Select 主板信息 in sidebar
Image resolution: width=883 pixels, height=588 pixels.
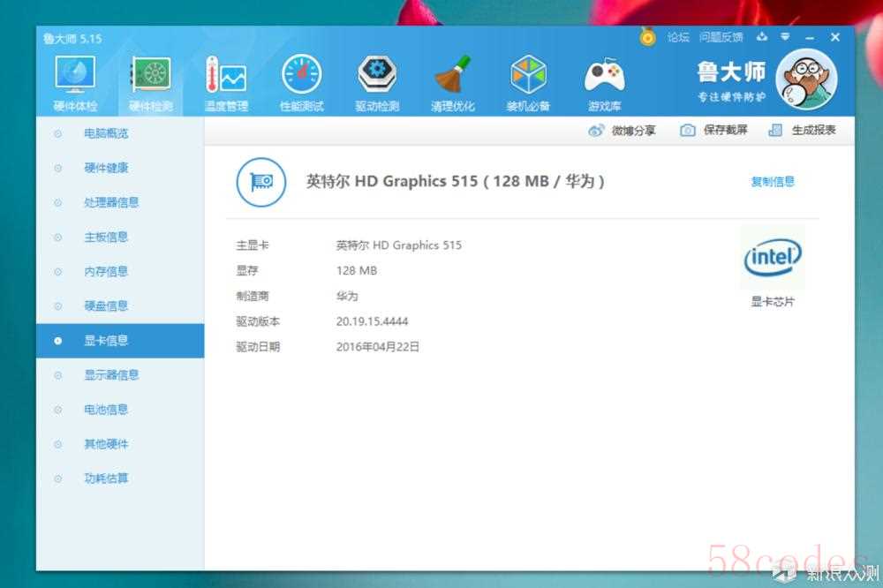(x=120, y=237)
